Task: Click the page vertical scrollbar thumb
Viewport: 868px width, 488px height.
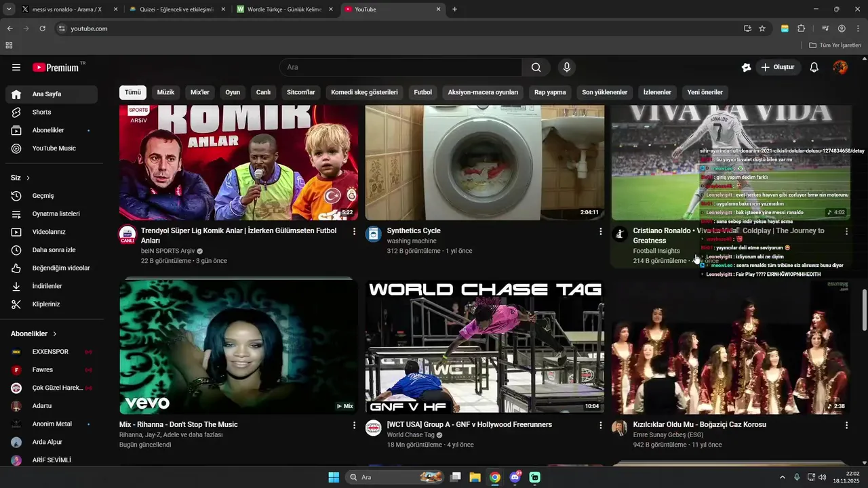Action: [864, 310]
